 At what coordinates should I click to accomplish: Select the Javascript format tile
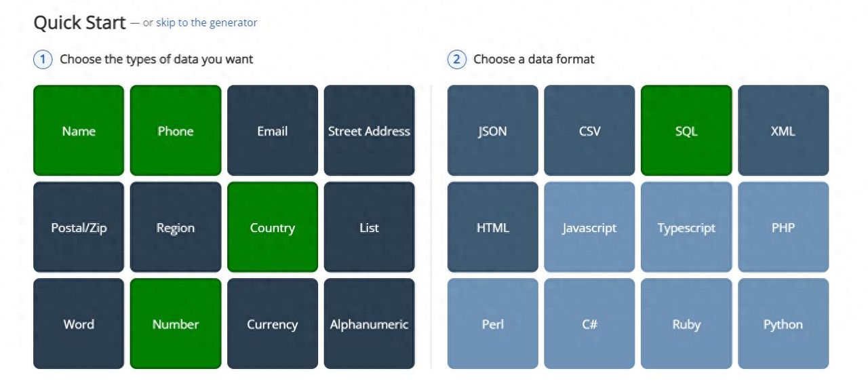click(589, 227)
